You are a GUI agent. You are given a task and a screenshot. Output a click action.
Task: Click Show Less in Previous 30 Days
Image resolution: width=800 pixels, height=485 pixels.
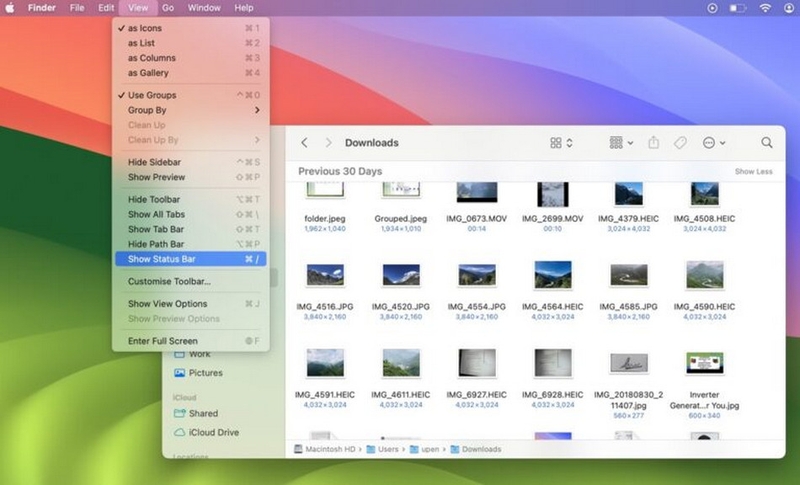tap(754, 171)
